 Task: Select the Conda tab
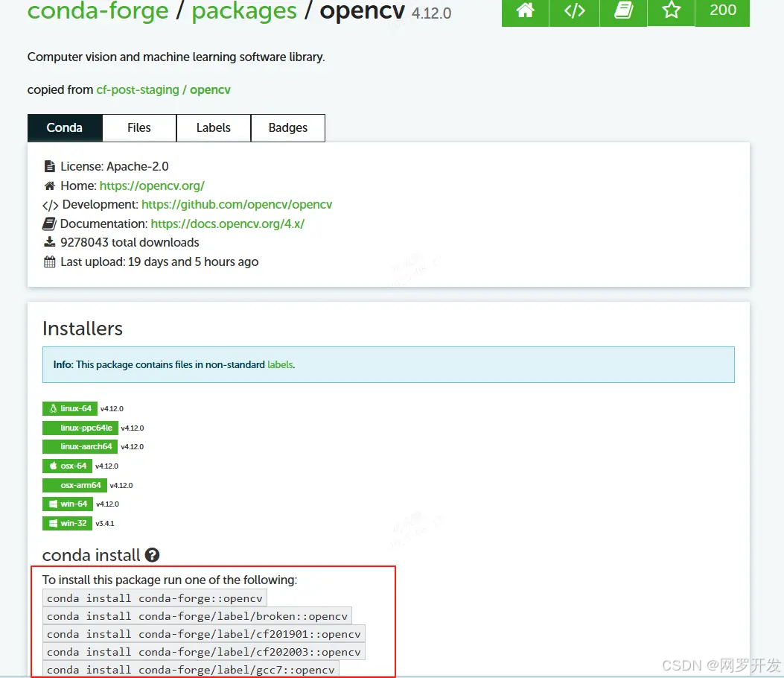coord(65,128)
